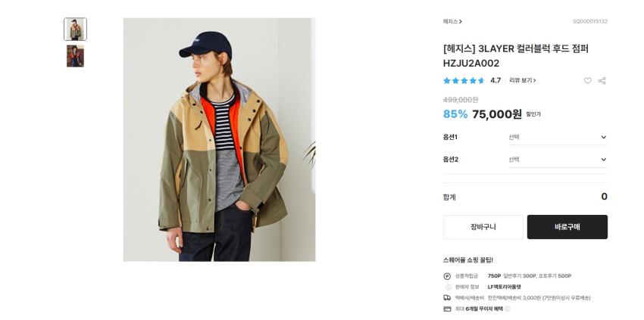
Task: Add item to cart with 장바구니 button
Action: point(483,227)
